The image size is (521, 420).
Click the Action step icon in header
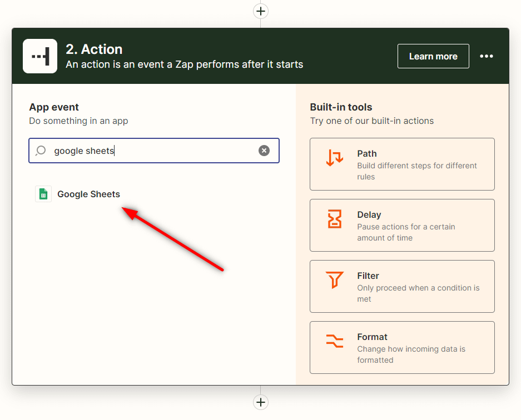[x=40, y=56]
